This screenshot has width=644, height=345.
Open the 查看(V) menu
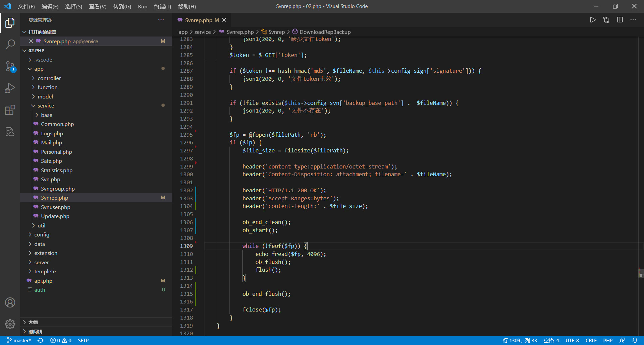coord(98,6)
